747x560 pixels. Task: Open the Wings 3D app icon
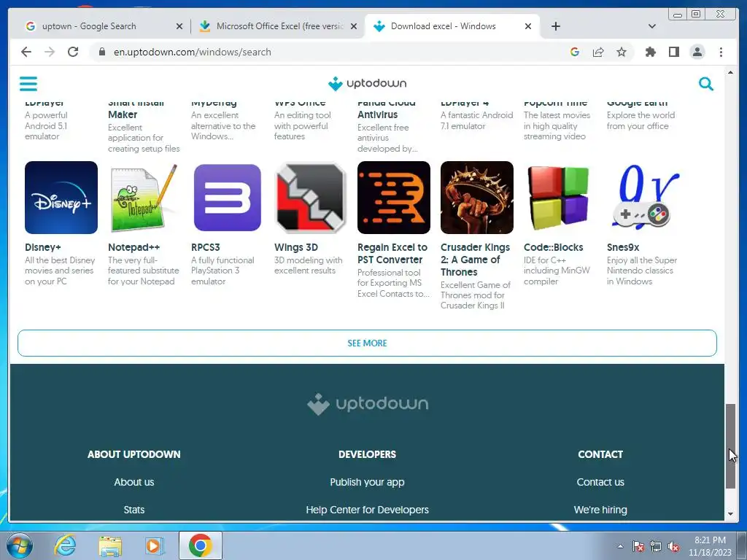tap(310, 198)
